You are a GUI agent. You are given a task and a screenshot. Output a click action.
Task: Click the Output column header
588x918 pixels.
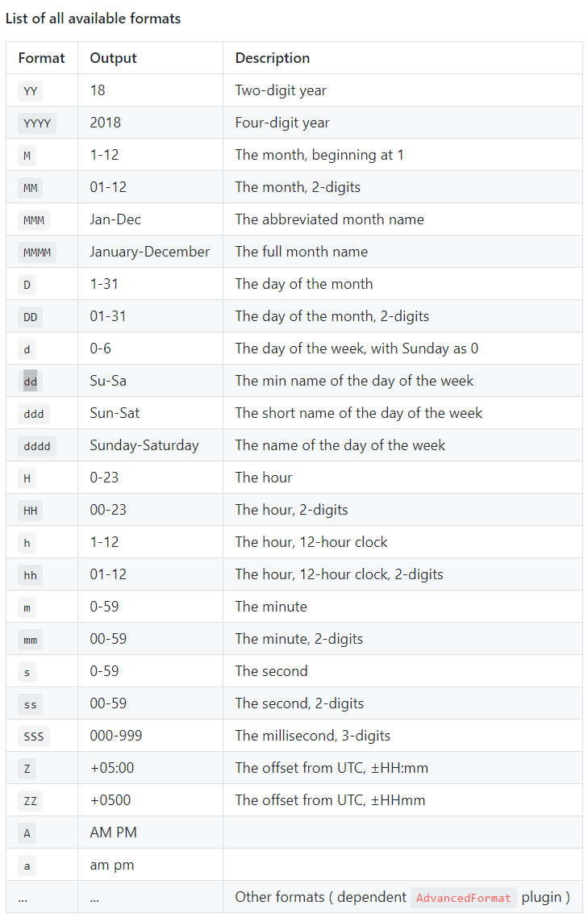click(113, 58)
